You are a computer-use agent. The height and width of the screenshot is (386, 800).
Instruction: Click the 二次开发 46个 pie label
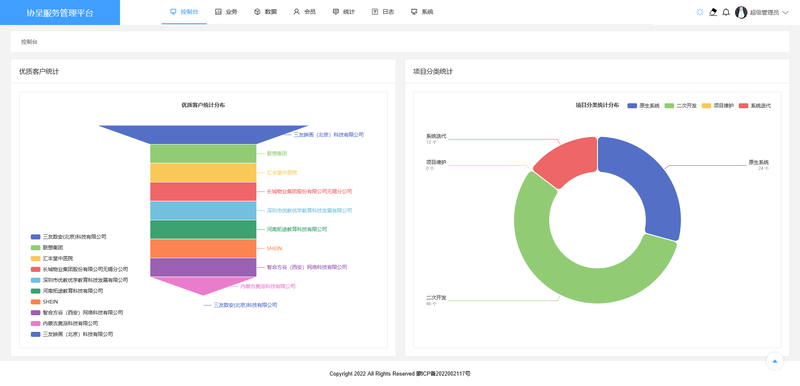tap(436, 300)
